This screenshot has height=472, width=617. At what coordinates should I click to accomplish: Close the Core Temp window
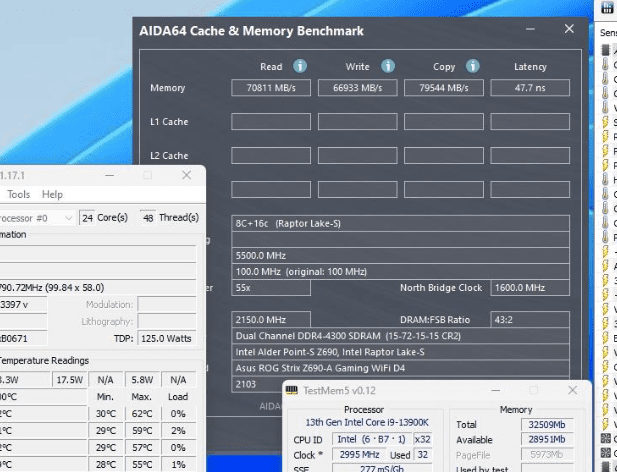187,175
